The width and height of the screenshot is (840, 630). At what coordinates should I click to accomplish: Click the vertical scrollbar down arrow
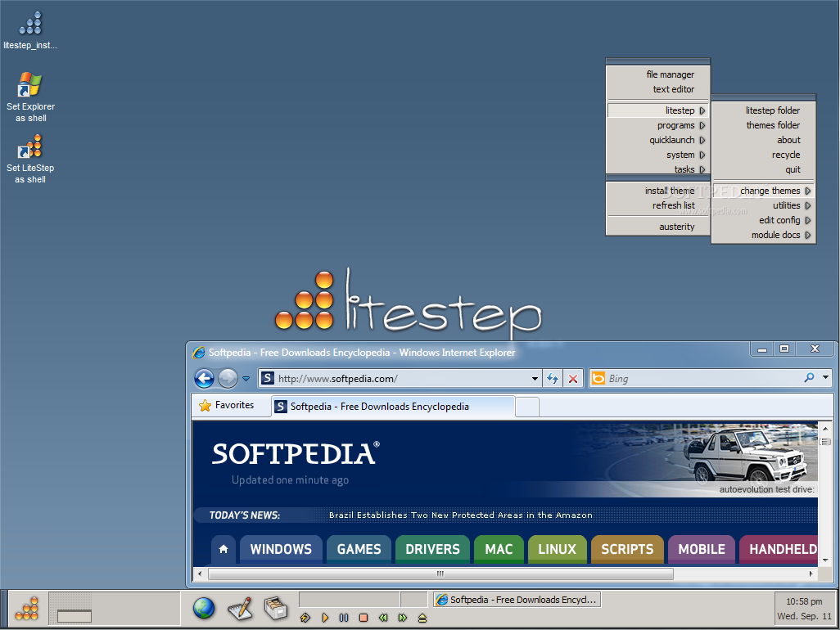(x=825, y=560)
